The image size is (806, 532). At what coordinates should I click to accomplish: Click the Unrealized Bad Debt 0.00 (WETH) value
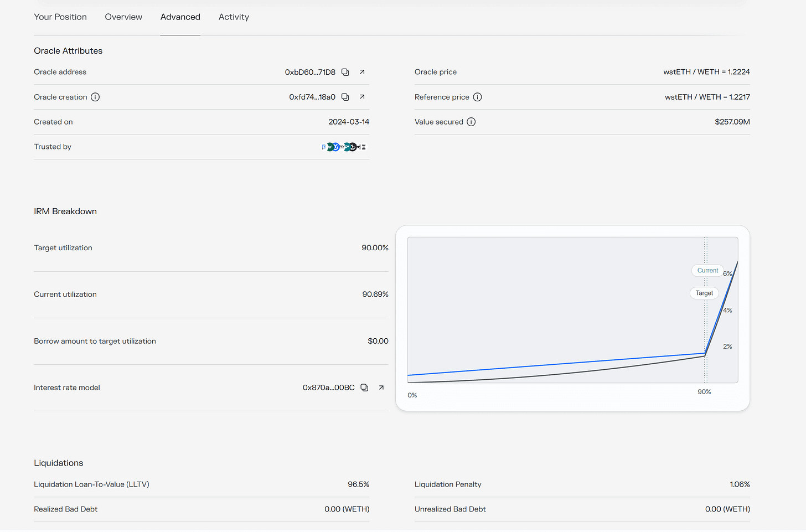click(727, 509)
